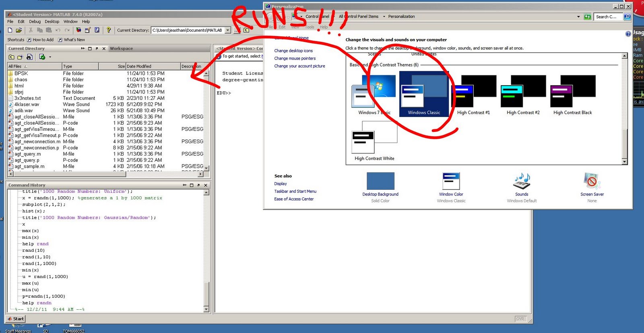Expand the report icon dropdown arrow
Viewport: 644px width, 333px height.
point(50,57)
